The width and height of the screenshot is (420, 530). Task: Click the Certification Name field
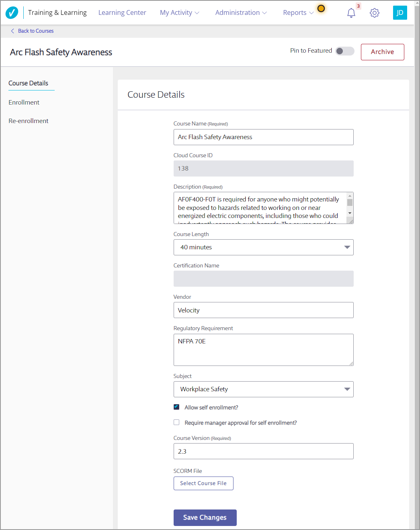coord(264,279)
